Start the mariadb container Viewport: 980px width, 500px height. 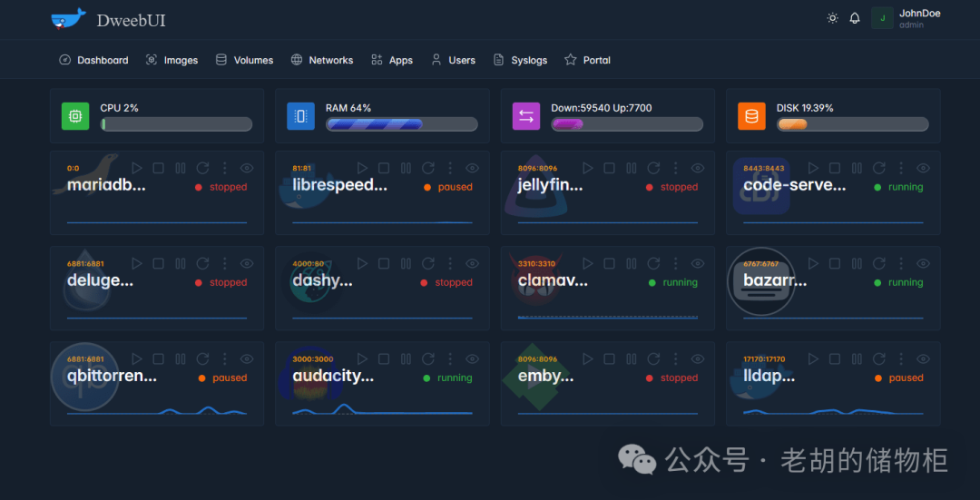pyautogui.click(x=137, y=168)
